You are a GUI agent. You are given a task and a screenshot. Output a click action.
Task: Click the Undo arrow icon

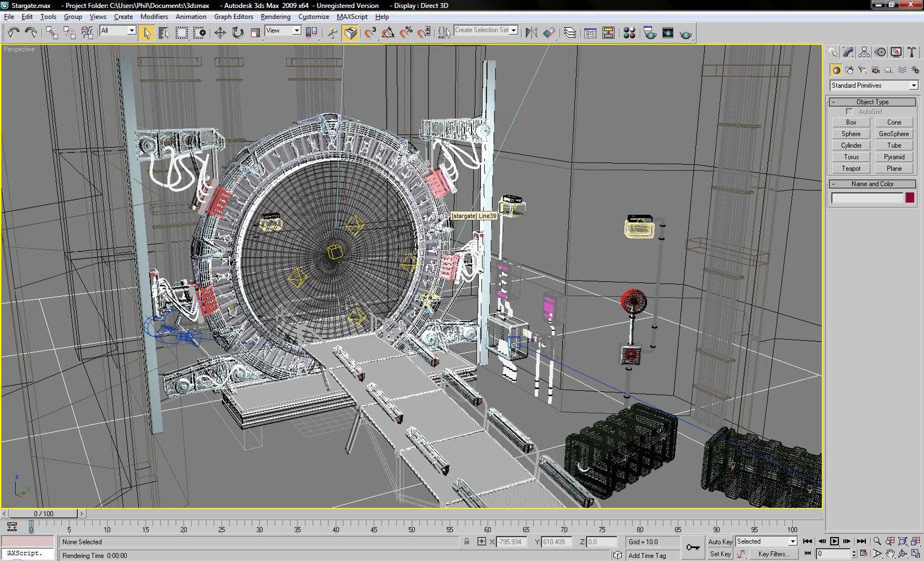click(14, 33)
